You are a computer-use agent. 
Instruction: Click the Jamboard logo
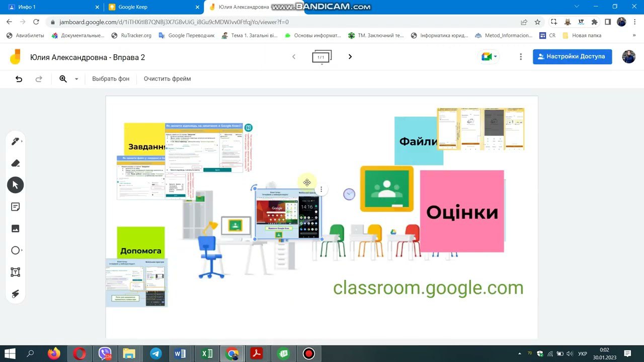coord(15,57)
